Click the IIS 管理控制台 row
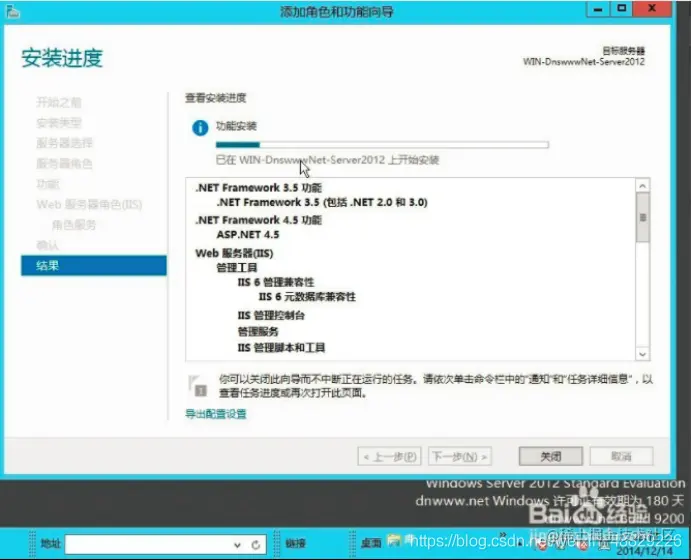The image size is (692, 560). (271, 316)
